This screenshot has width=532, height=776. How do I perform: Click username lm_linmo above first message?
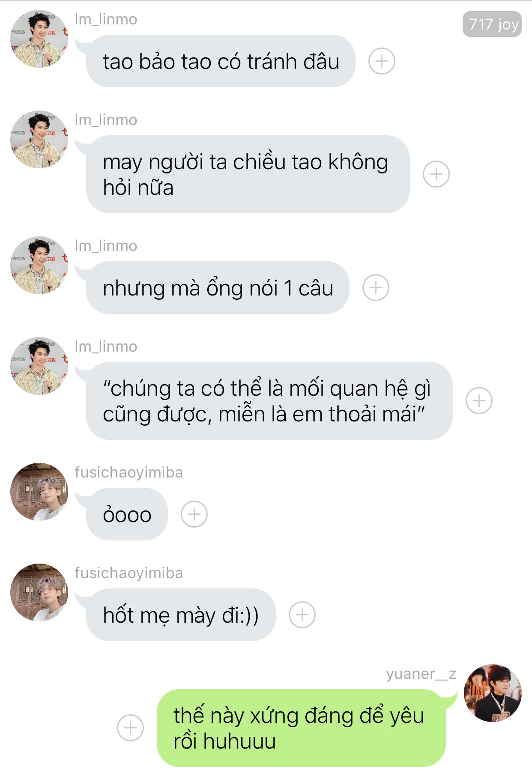(x=106, y=19)
